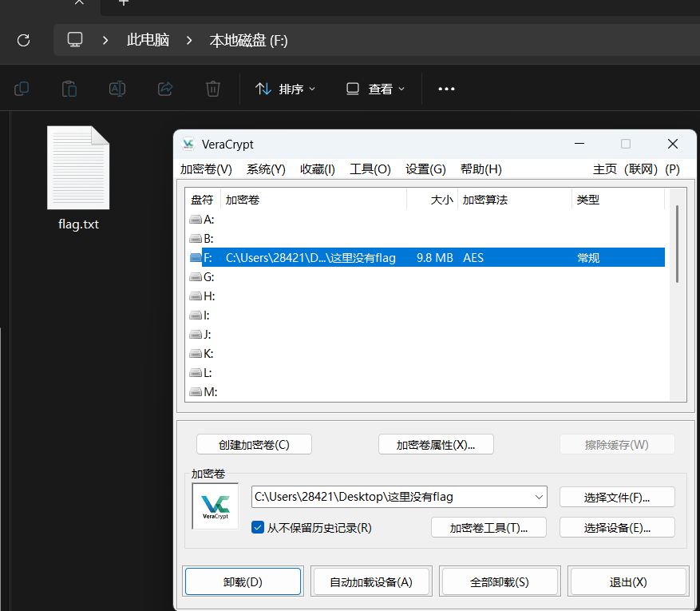Open the 系统(Y) menu
700x611 pixels.
[x=266, y=169]
